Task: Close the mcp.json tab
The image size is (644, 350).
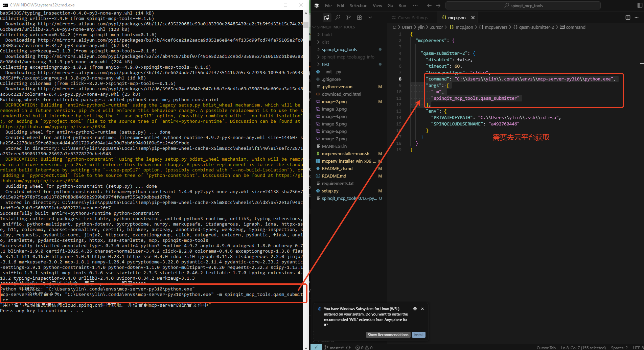Action: [x=473, y=18]
